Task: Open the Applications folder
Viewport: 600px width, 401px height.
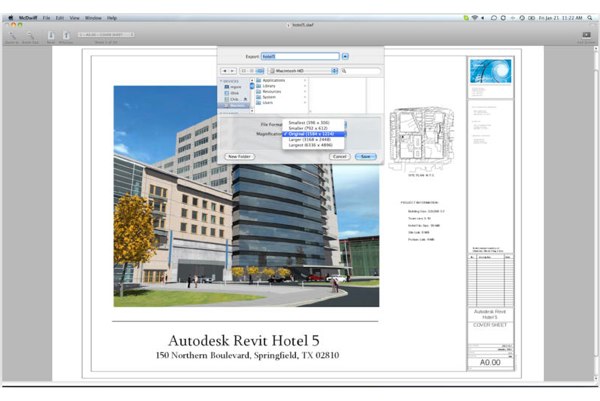Action: point(274,80)
